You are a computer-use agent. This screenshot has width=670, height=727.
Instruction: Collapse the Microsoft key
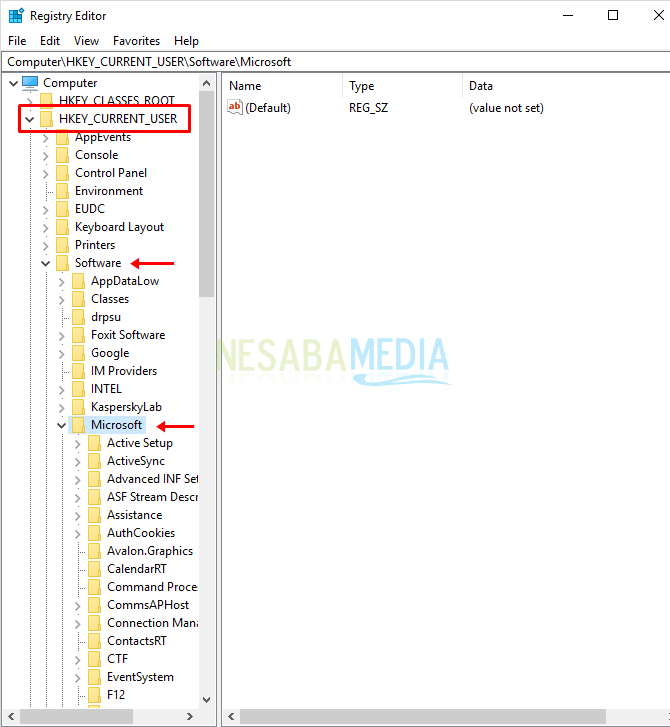coord(61,425)
